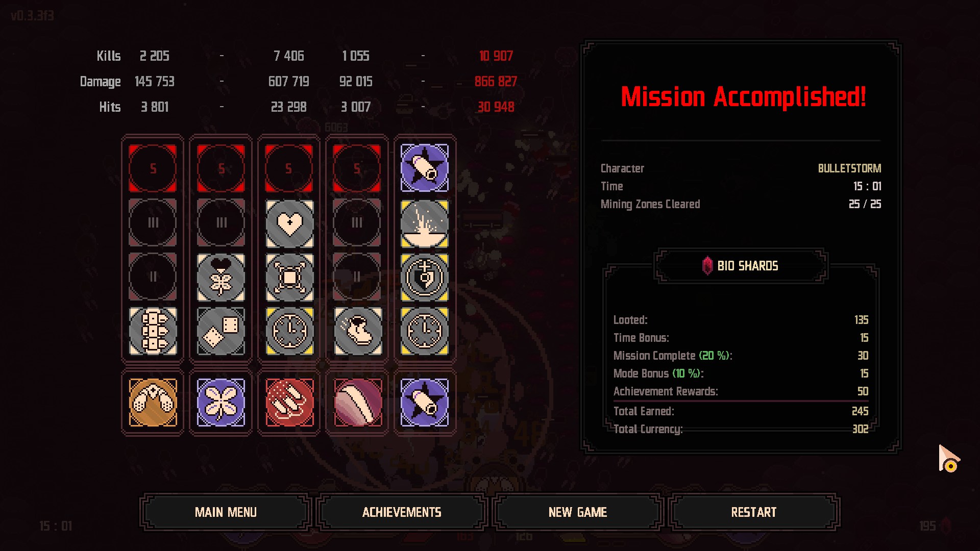The width and height of the screenshot is (980, 551).
Task: Click the shield plus upgrade icon
Action: pos(425,278)
